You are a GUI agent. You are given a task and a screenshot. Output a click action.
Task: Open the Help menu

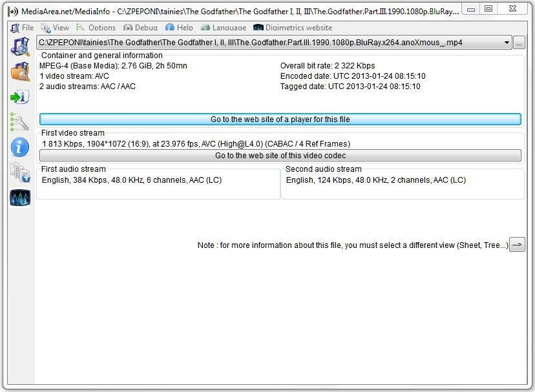click(179, 28)
